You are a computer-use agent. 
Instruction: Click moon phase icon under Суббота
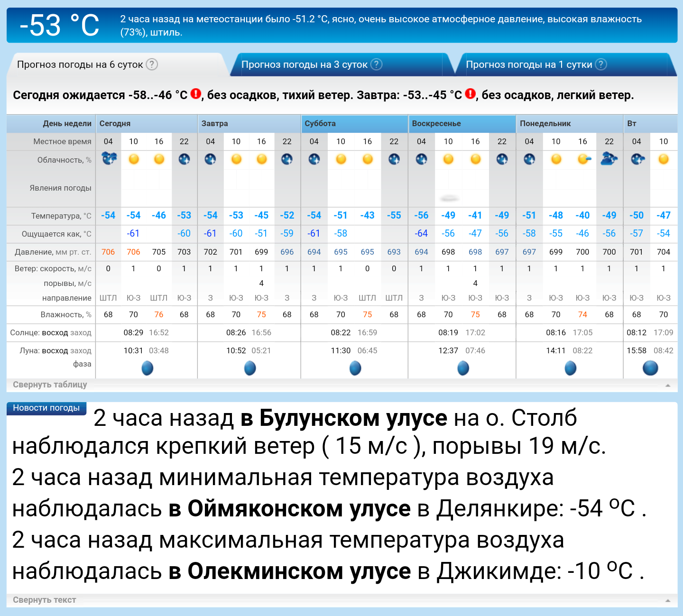355,368
